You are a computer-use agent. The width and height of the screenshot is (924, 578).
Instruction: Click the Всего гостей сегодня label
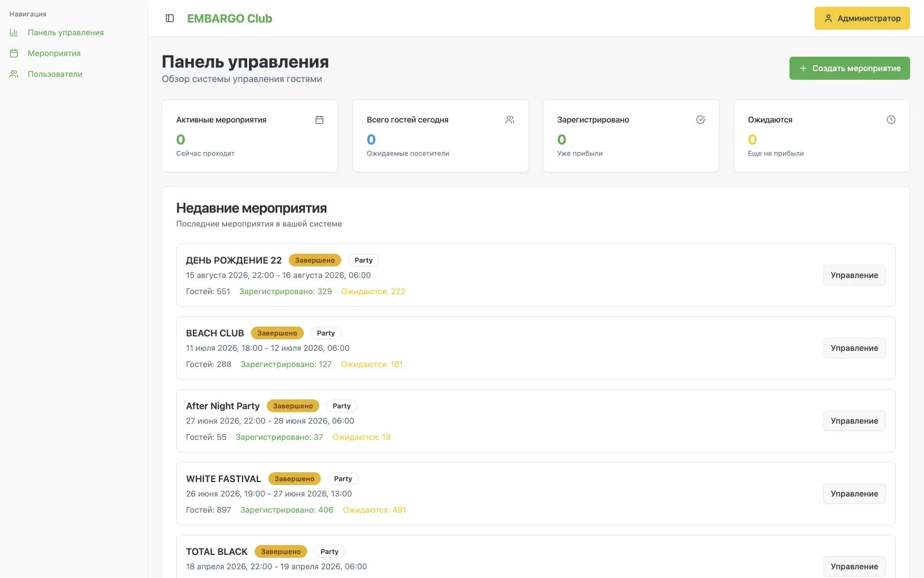pyautogui.click(x=407, y=120)
